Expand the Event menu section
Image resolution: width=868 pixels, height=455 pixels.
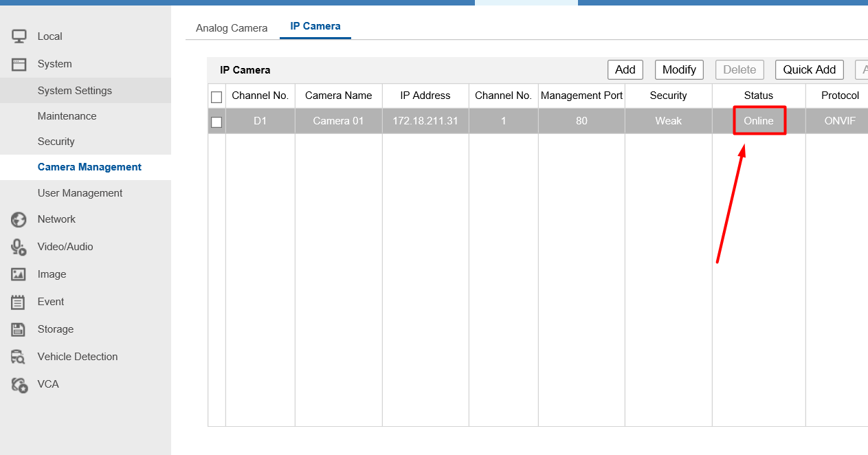(x=50, y=302)
